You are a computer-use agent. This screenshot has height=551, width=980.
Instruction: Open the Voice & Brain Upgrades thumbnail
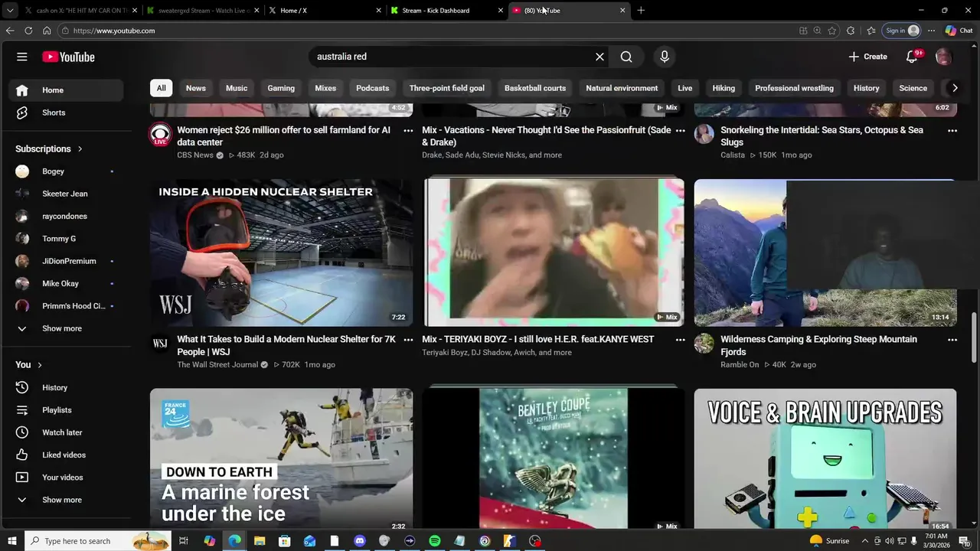[825, 459]
